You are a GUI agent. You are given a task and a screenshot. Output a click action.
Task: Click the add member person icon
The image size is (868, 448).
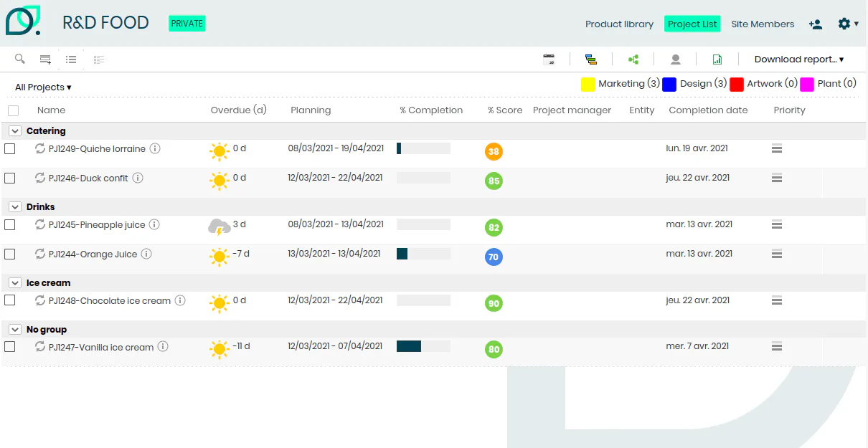pyautogui.click(x=816, y=24)
